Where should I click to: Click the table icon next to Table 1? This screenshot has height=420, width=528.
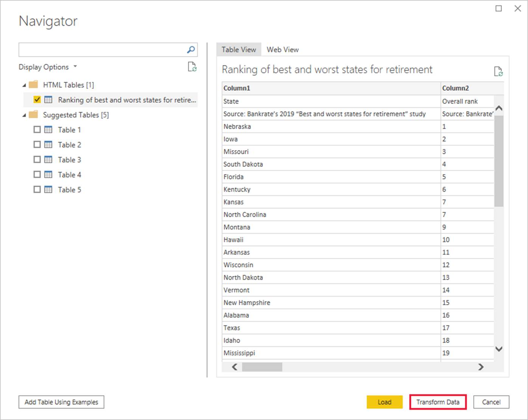[x=48, y=130]
